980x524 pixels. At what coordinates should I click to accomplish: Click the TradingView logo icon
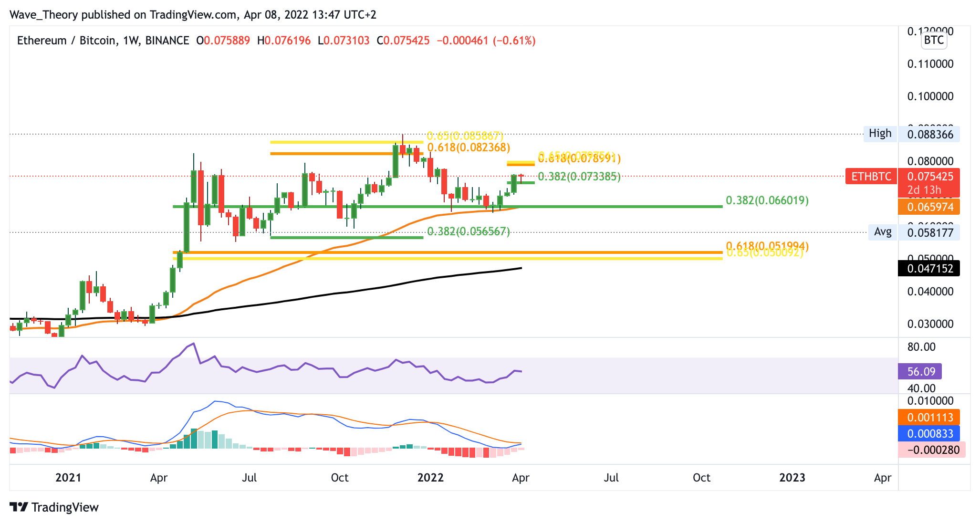pyautogui.click(x=19, y=507)
